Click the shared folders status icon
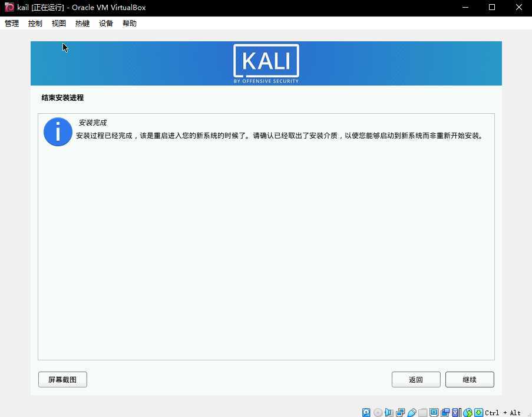 coord(423,412)
